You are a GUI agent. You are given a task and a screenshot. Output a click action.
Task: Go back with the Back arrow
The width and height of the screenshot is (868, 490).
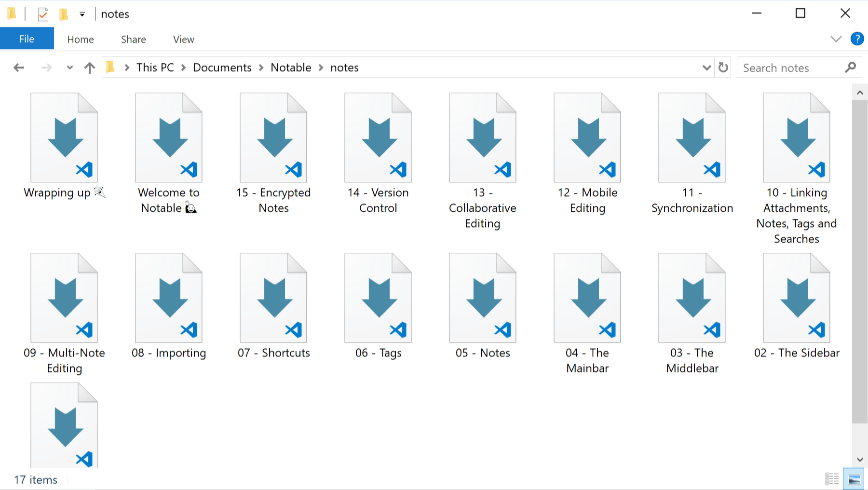(19, 68)
